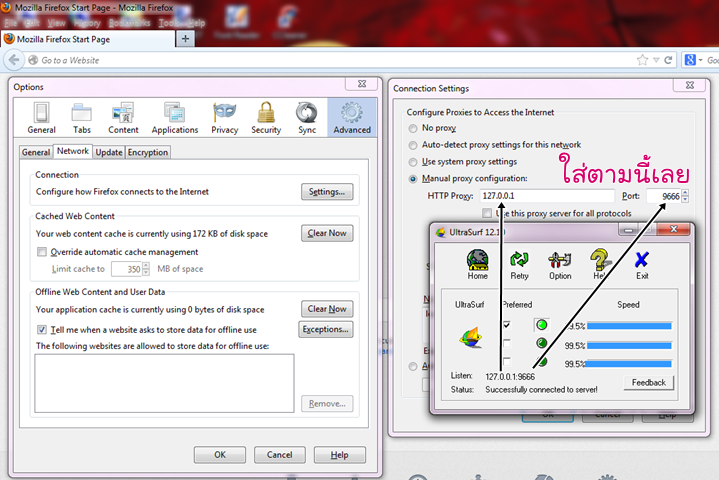Viewport: 719px width, 480px height.
Task: Click Port number field showing 9666
Action: 664,196
